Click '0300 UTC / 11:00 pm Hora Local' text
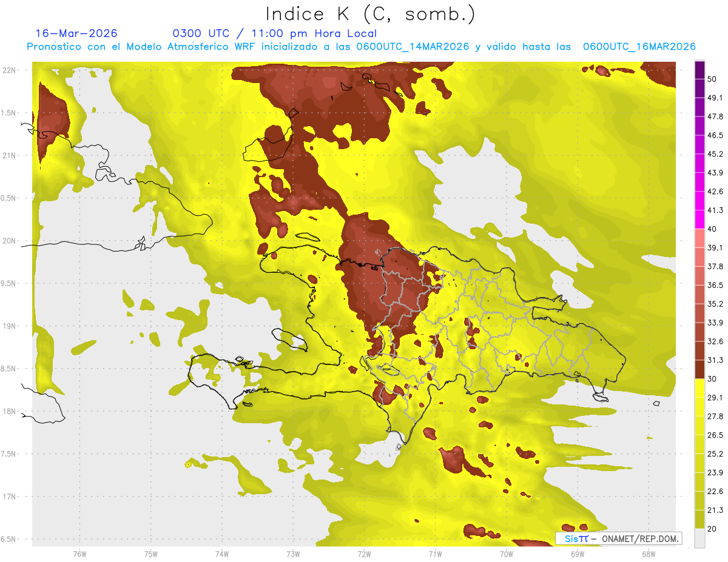This screenshot has height=562, width=728. click(x=274, y=33)
